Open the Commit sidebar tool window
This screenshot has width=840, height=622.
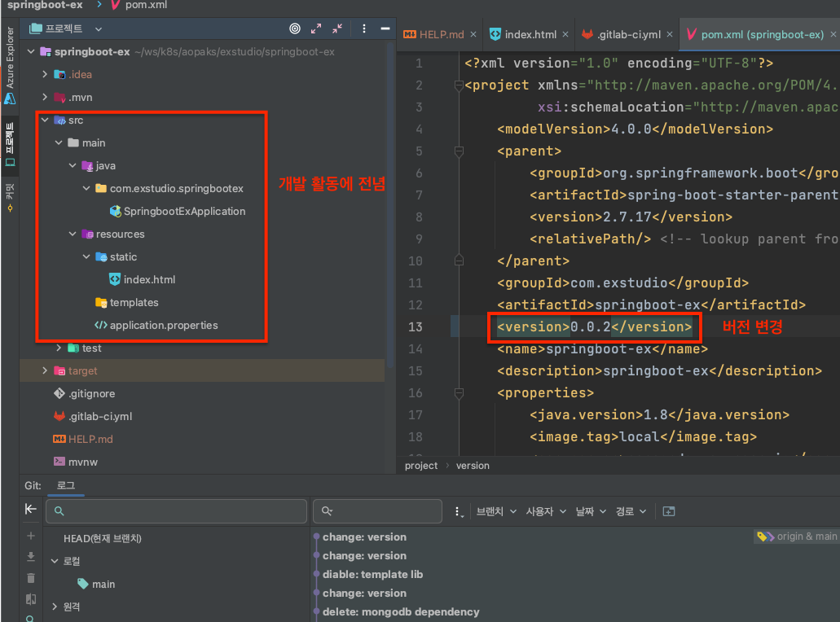click(10, 197)
